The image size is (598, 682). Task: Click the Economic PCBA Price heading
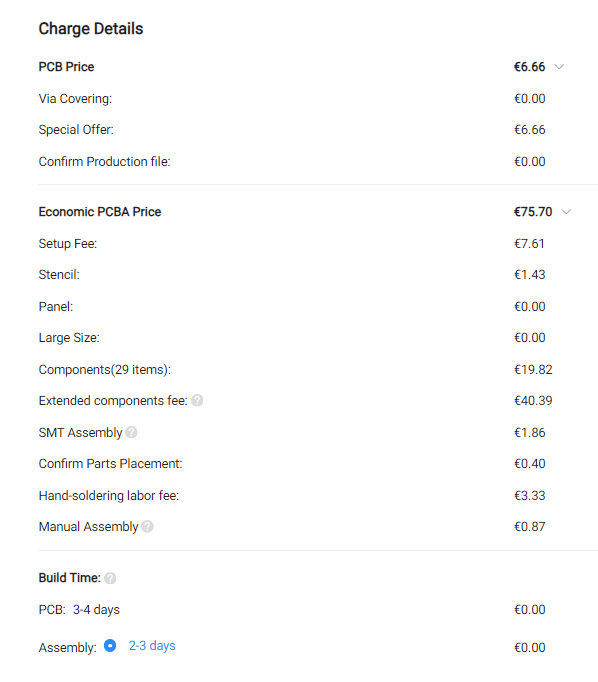(100, 212)
